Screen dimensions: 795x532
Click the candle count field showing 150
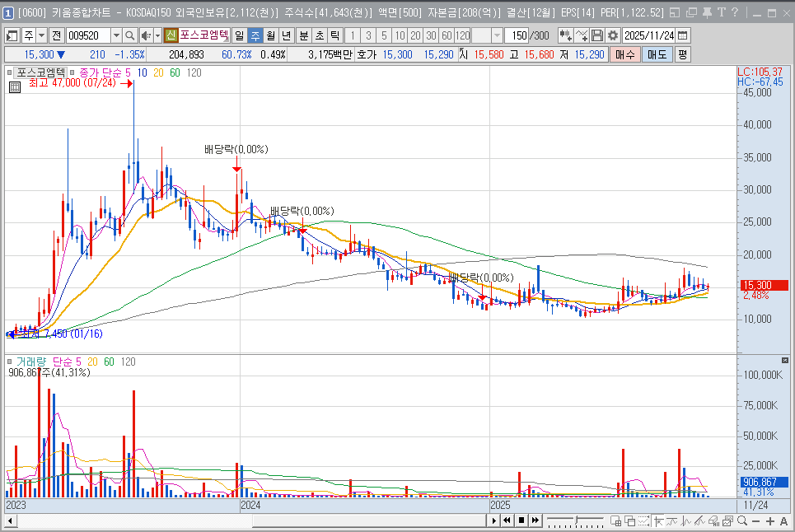pyautogui.click(x=518, y=35)
